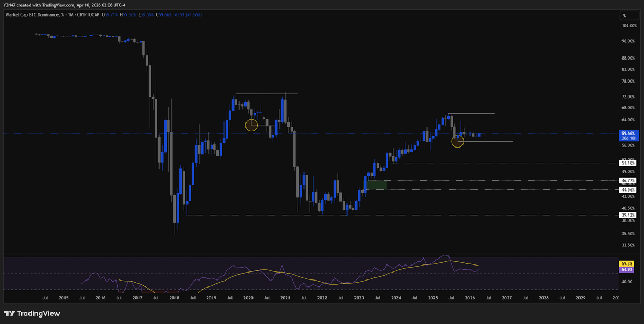Select the yellow circle drawing near mid-2025
The width and height of the screenshot is (644, 324).
coord(458,142)
